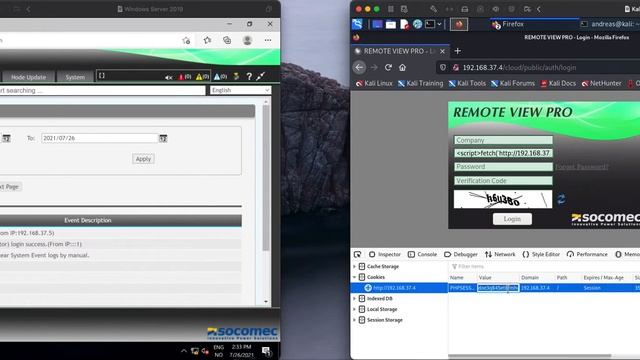
Task: Expand the Indexed DB tree node
Action: point(354,299)
